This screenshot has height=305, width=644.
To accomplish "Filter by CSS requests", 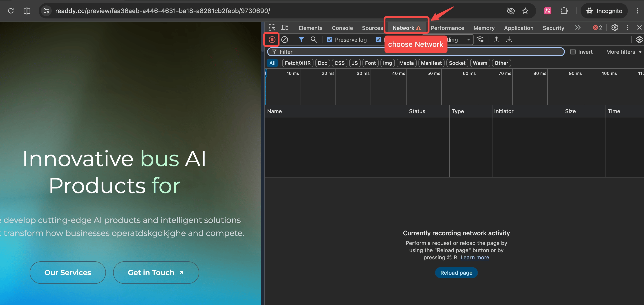I will tap(340, 63).
